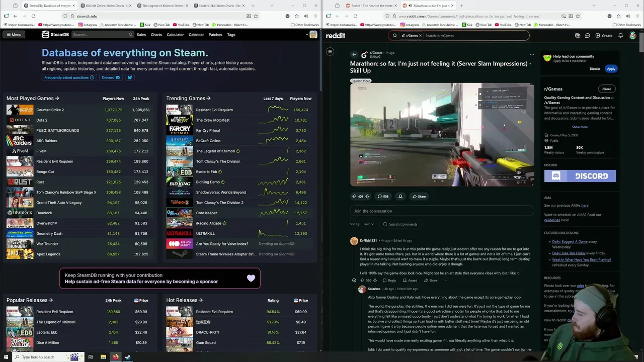
Task: Click the Discord banner in r/Games sidebar
Action: pos(580,176)
